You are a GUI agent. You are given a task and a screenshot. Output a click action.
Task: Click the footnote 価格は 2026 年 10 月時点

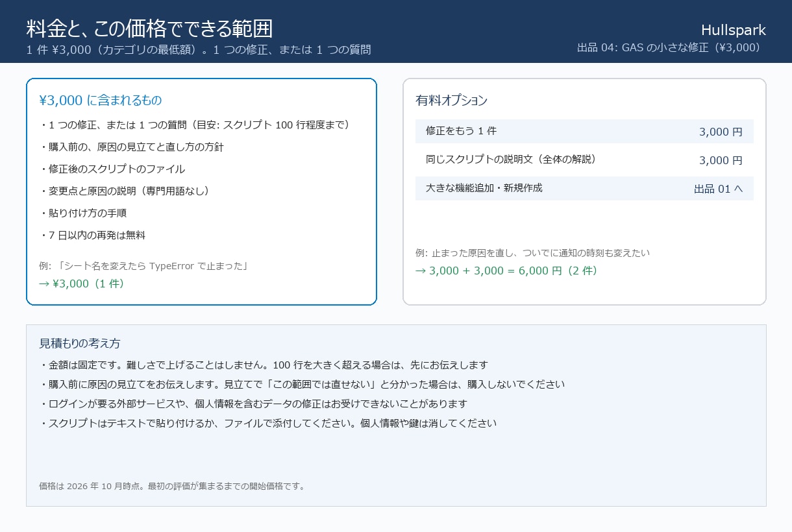[x=171, y=486]
